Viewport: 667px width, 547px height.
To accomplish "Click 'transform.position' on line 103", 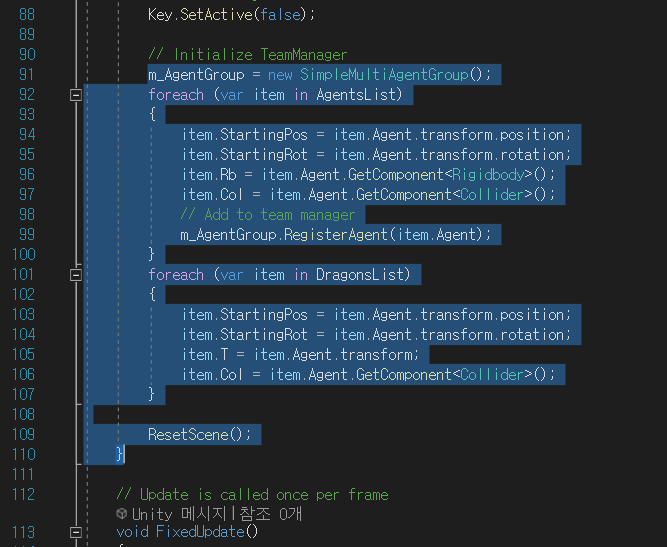I will [x=493, y=315].
